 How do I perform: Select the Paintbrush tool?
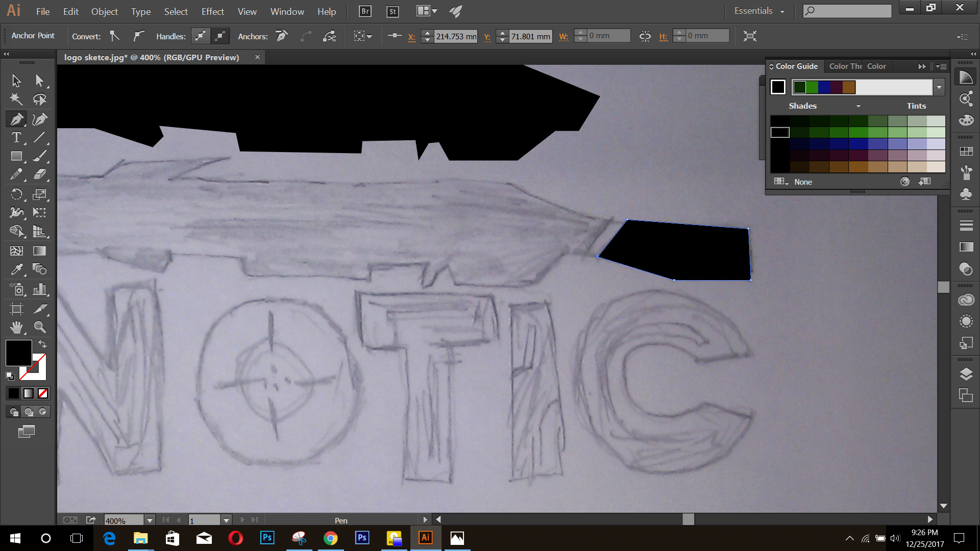(x=40, y=156)
